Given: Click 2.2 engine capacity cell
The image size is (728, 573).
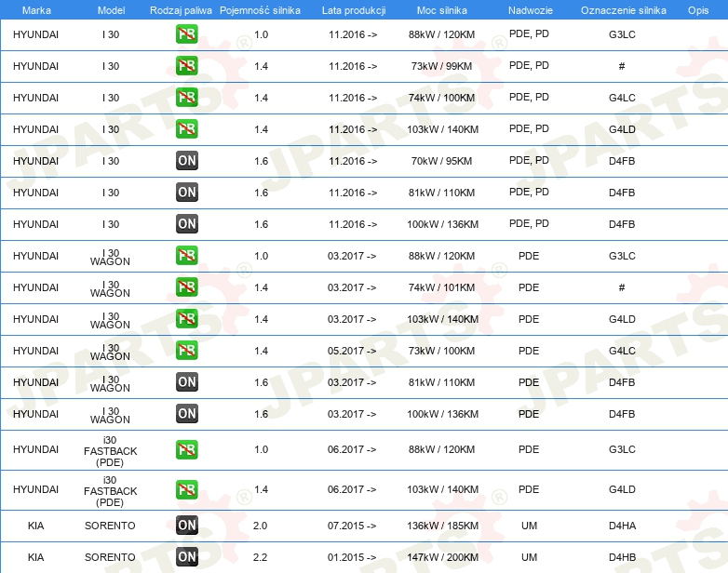Looking at the screenshot, I should (260, 557).
